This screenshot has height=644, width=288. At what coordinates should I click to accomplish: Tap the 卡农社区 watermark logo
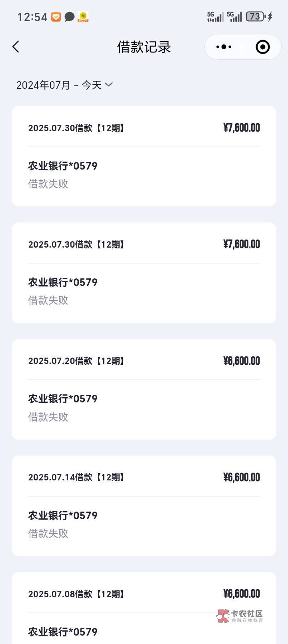(240, 616)
